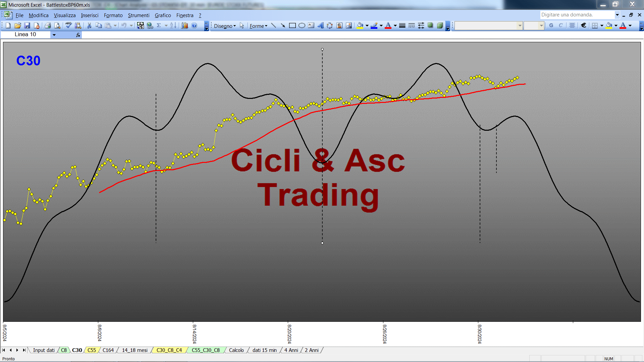
Task: Click the Dash Style button
Action: (x=412, y=26)
